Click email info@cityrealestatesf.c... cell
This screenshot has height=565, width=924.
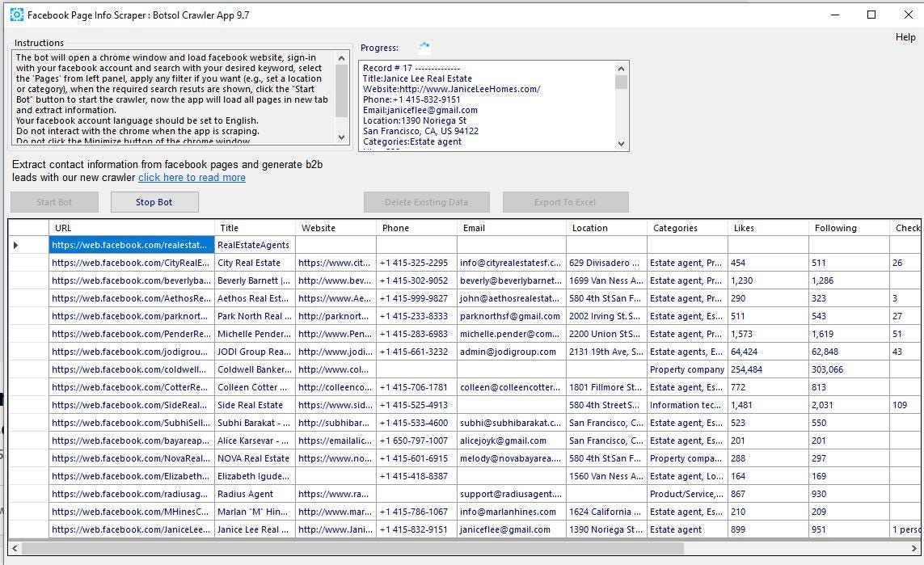[x=512, y=263]
